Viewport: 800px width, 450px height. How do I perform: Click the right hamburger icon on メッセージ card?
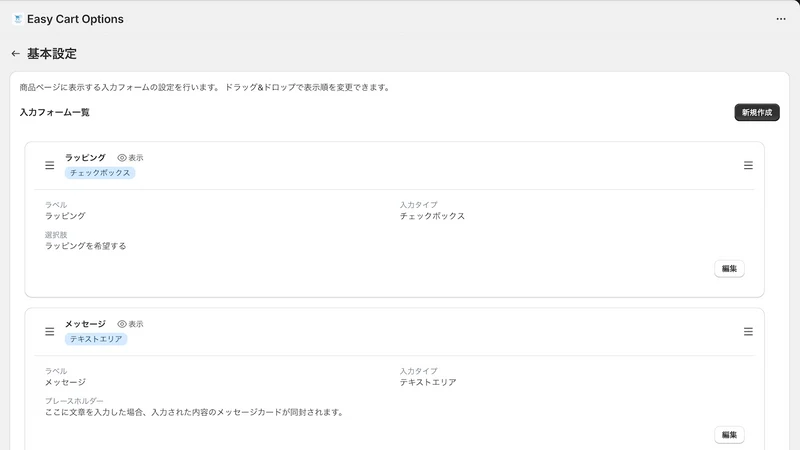tap(748, 332)
